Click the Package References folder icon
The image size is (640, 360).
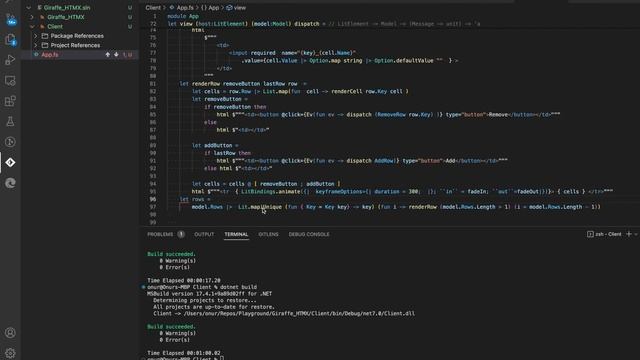[x=45, y=36]
